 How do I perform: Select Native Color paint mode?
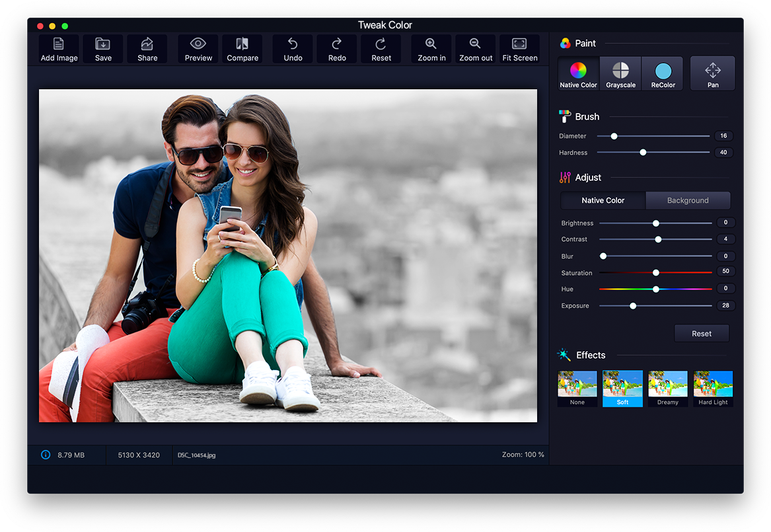pos(578,73)
